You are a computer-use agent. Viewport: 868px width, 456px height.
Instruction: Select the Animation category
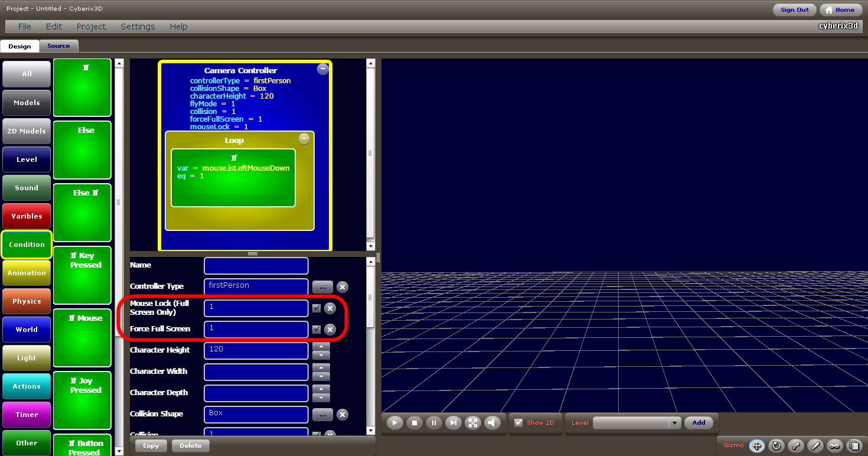pos(27,273)
